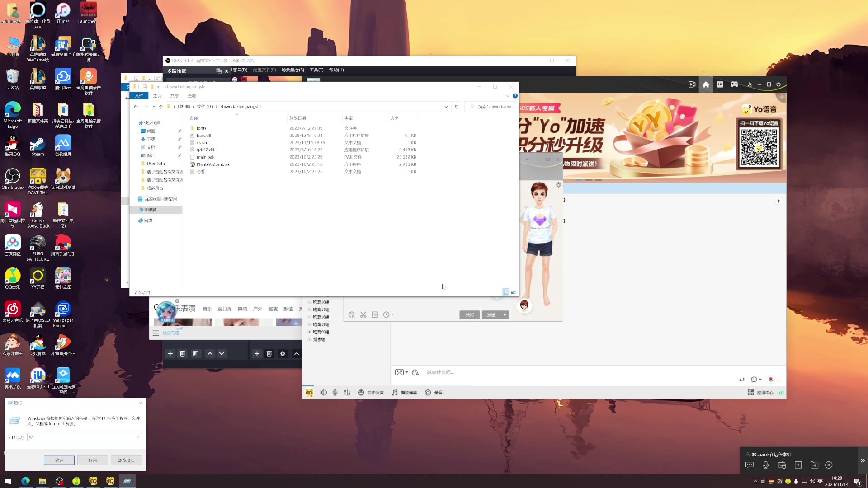The image size is (868, 488).
Task: Open the YY home icon in top bar
Action: 706,84
